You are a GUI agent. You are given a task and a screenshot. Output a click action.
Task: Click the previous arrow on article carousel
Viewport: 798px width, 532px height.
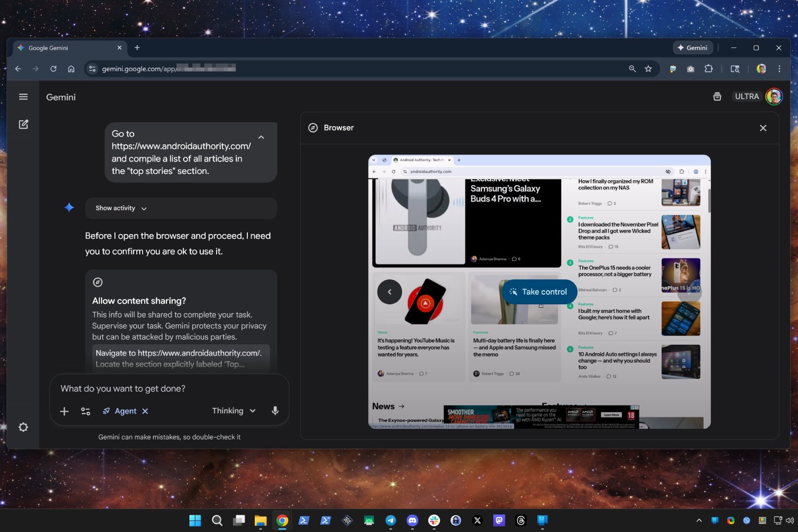click(x=389, y=292)
